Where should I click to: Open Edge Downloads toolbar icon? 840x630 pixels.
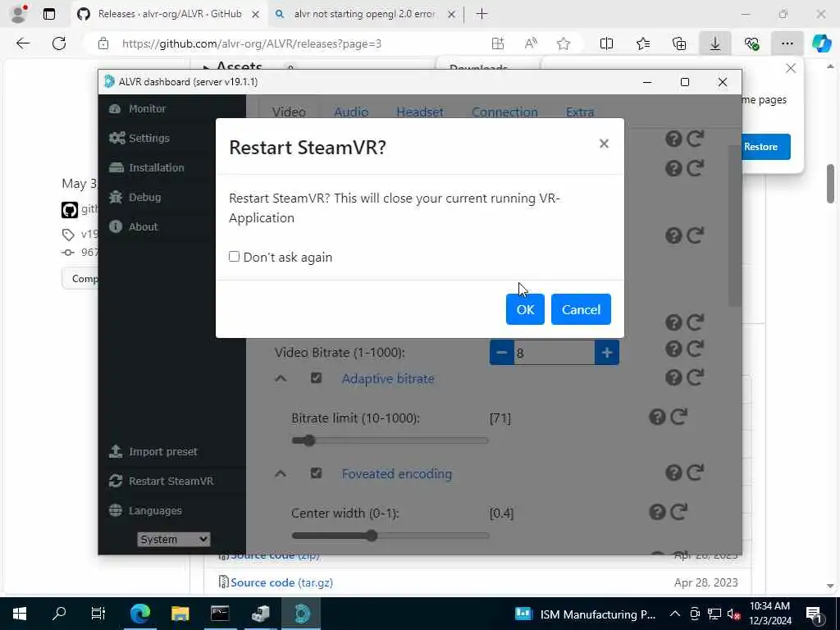tap(715, 44)
